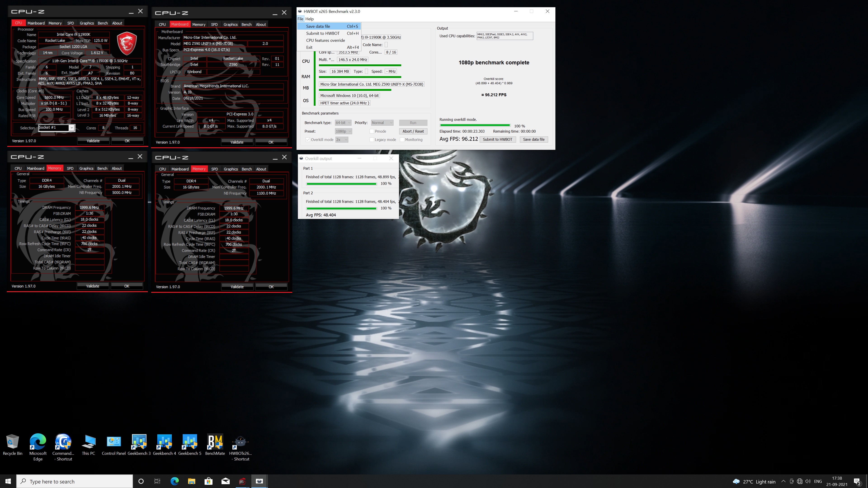This screenshot has width=868, height=488.
Task: Launch Geekbench 5 desktop icon
Action: pyautogui.click(x=190, y=445)
